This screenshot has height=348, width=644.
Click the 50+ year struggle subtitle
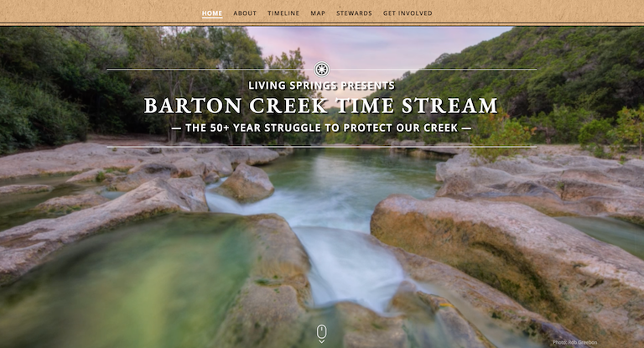[321, 128]
